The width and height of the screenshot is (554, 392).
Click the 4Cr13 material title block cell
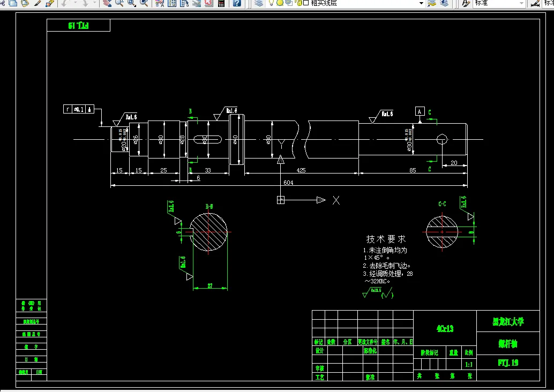(445, 328)
